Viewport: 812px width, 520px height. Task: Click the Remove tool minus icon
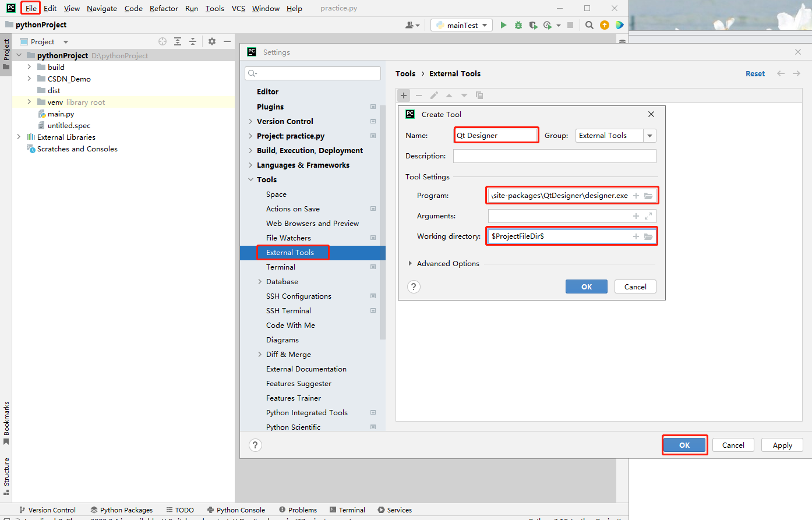[419, 95]
